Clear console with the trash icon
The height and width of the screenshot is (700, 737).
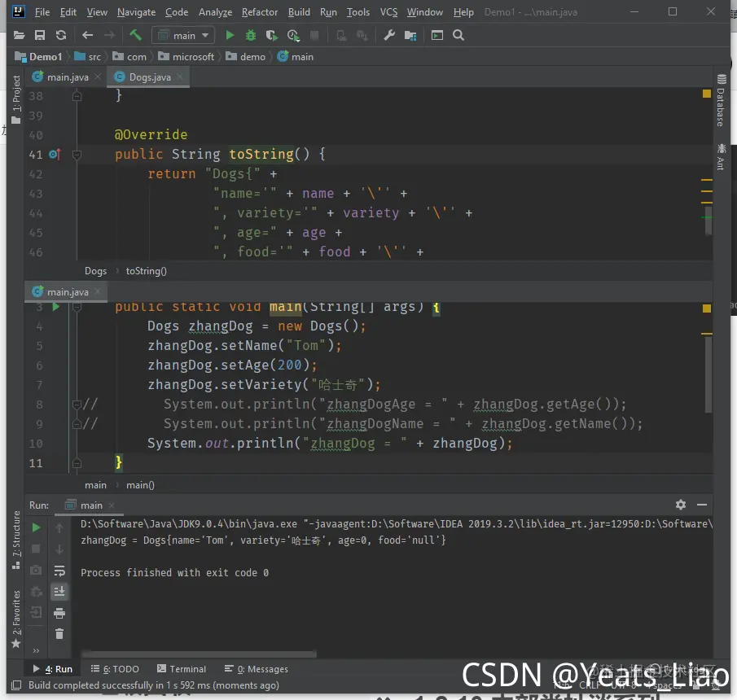tap(59, 634)
